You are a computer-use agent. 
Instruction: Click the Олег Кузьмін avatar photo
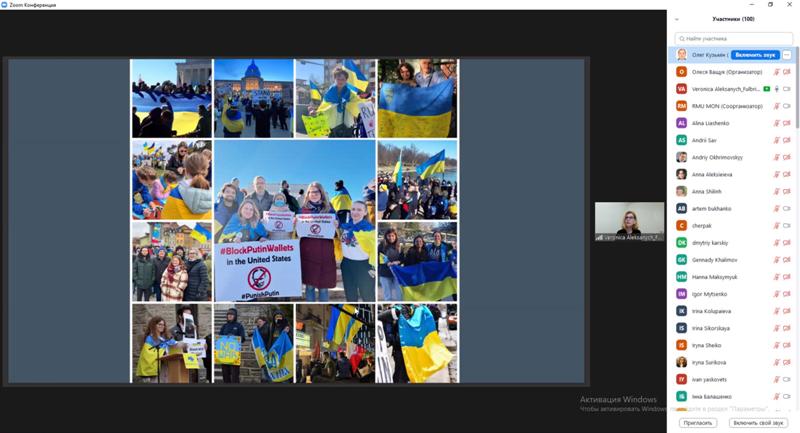[x=682, y=55]
